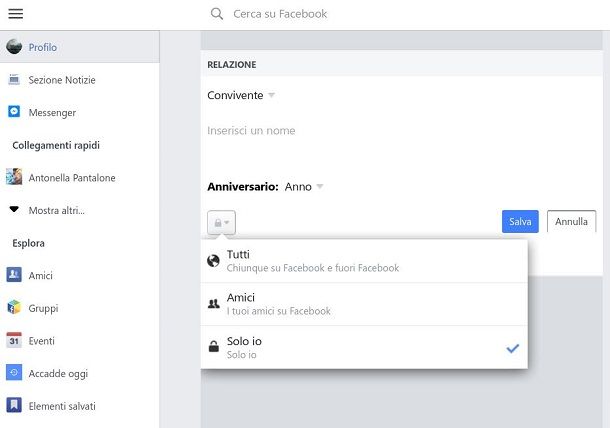Viewport: 610px width, 428px height.
Task: Click the Mostra altri... text
Action: pyautogui.click(x=56, y=210)
